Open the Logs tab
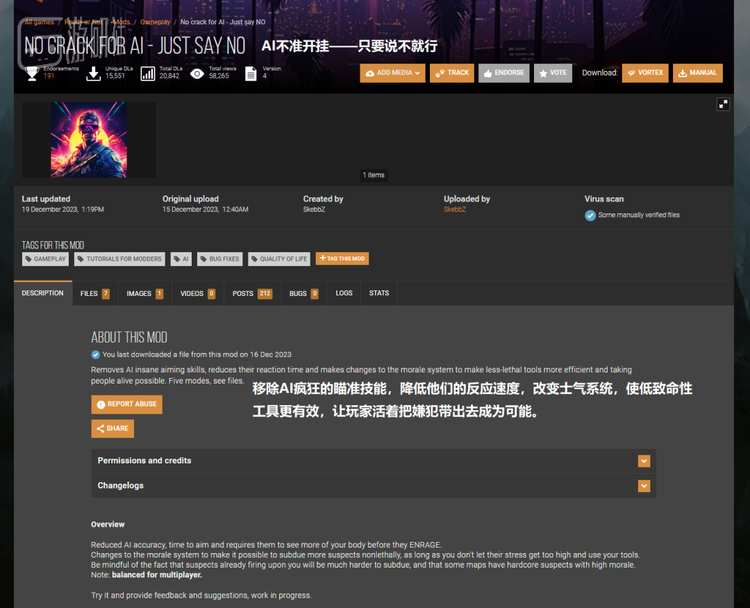750x608 pixels. pos(344,293)
